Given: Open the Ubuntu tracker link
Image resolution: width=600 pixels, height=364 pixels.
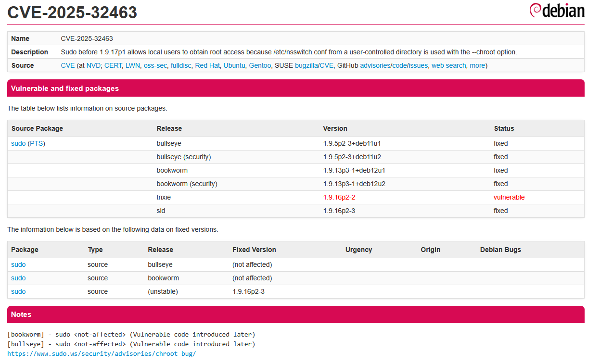Looking at the screenshot, I should point(234,65).
